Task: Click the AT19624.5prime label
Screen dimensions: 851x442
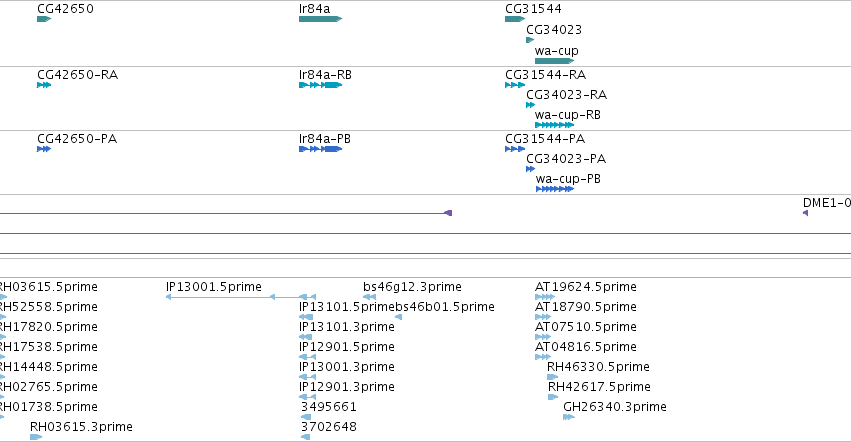Action: (586, 287)
